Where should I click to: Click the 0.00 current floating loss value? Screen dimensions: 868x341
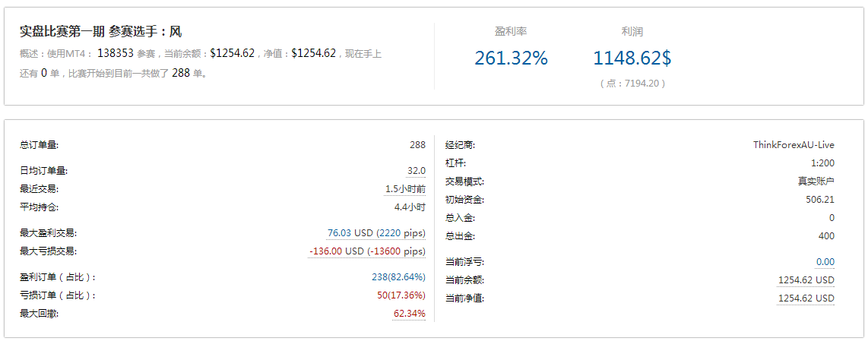[x=825, y=262]
